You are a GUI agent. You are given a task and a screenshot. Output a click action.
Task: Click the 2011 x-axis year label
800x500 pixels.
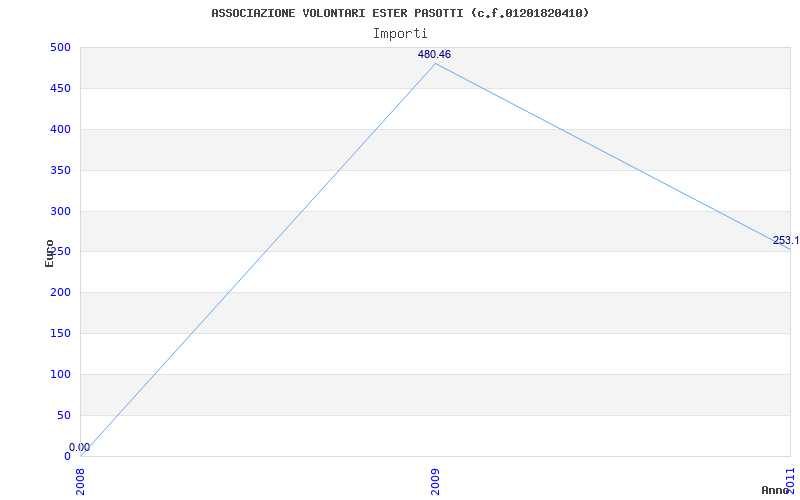pyautogui.click(x=790, y=482)
